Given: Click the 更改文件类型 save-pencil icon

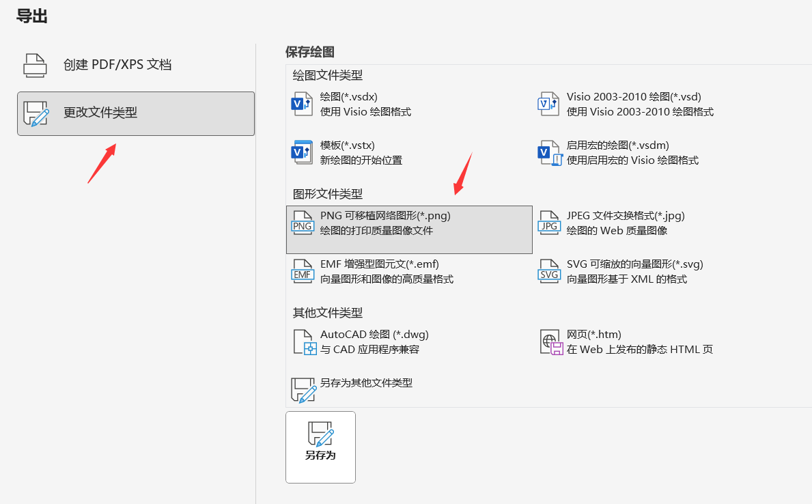Looking at the screenshot, I should [36, 113].
